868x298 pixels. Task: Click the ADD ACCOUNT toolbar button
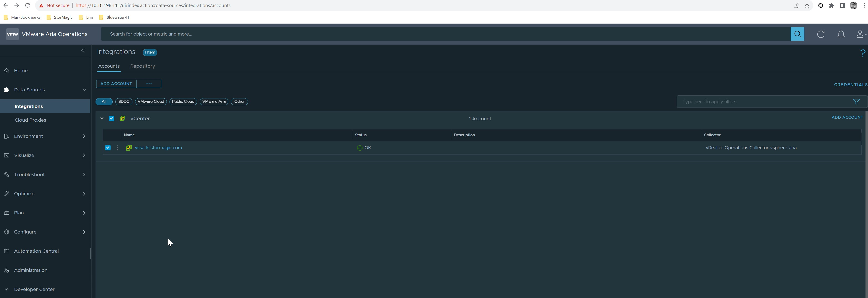click(116, 84)
